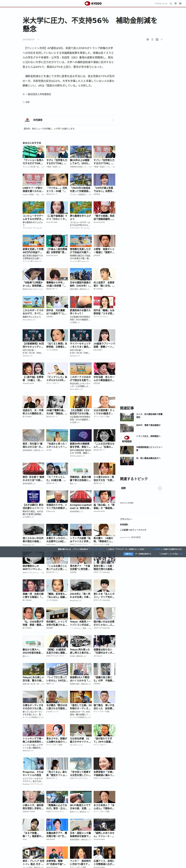
Task: Open recommendation '広瀬アリス、赤西仁と交際報道に広が…'
Action: click(104, 857)
